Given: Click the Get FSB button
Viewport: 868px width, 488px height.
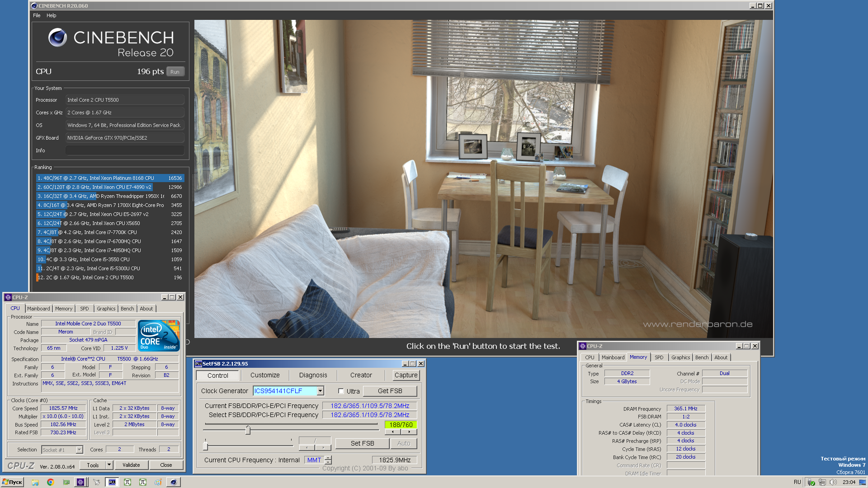Looking at the screenshot, I should tap(390, 391).
